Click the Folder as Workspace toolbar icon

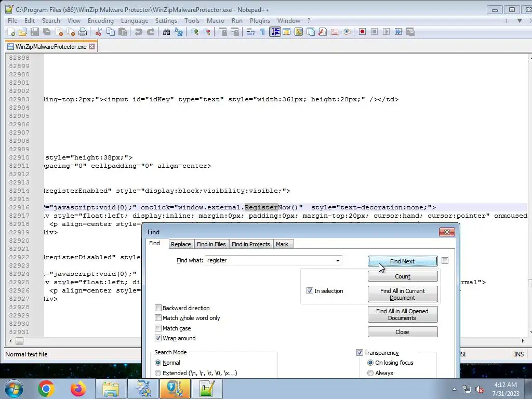(x=335, y=32)
